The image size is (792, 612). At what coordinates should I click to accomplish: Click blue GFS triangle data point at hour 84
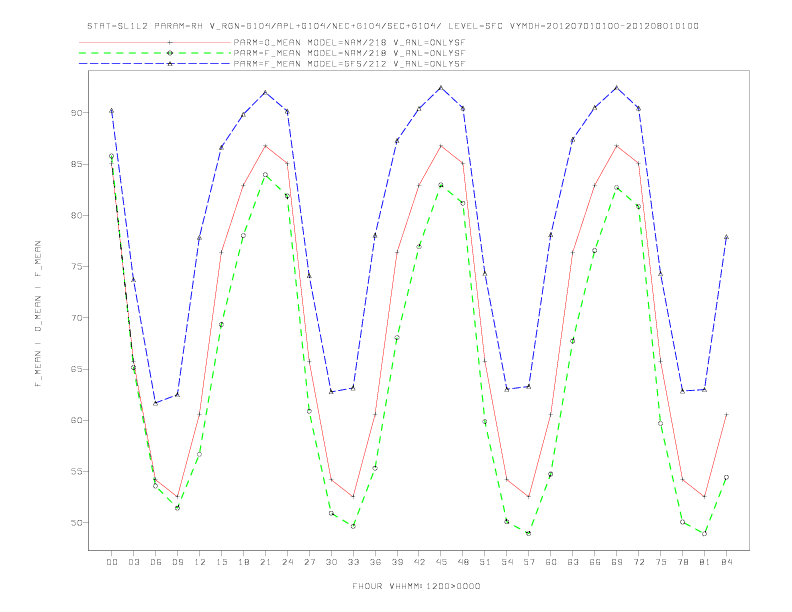(x=726, y=237)
